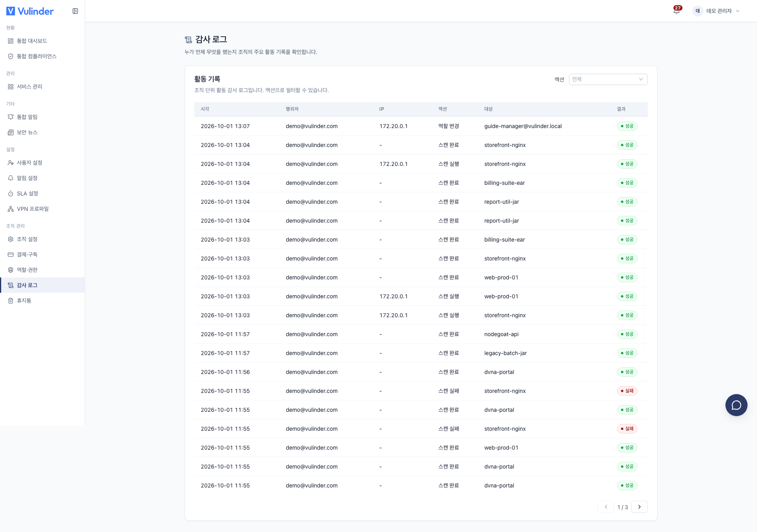Image resolution: width=757 pixels, height=532 pixels.
Task: Click the 2026-10-01 13:07 timestamp
Action: coord(225,126)
